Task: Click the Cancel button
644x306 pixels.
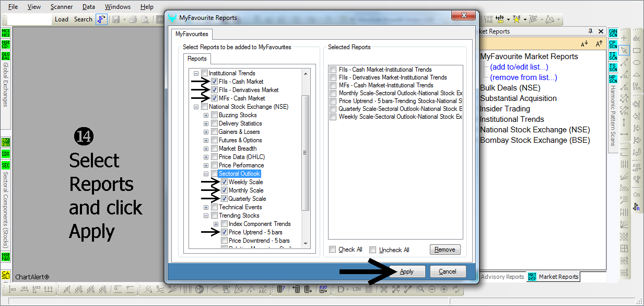Action: 448,271
